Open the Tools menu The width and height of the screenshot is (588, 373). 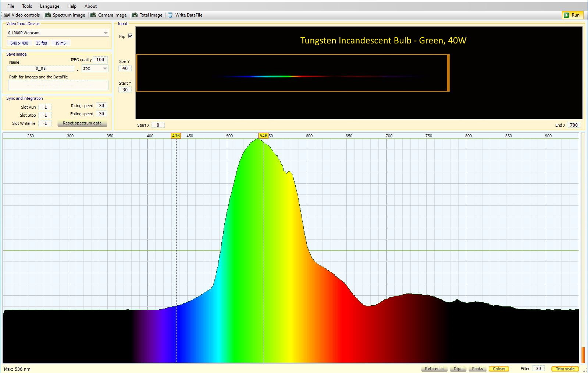click(x=27, y=6)
